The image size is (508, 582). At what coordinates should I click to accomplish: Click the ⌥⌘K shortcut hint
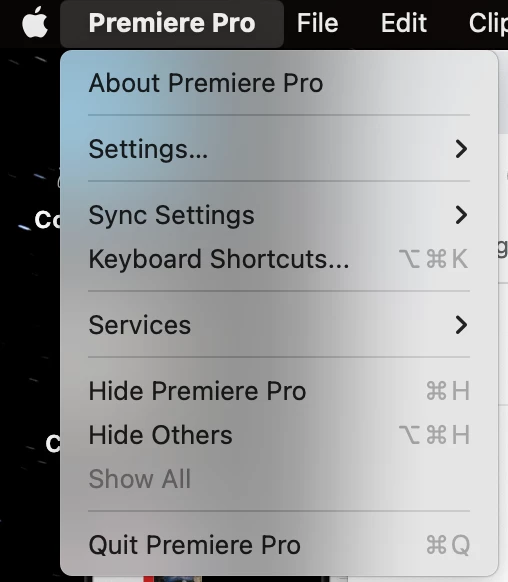click(x=433, y=258)
